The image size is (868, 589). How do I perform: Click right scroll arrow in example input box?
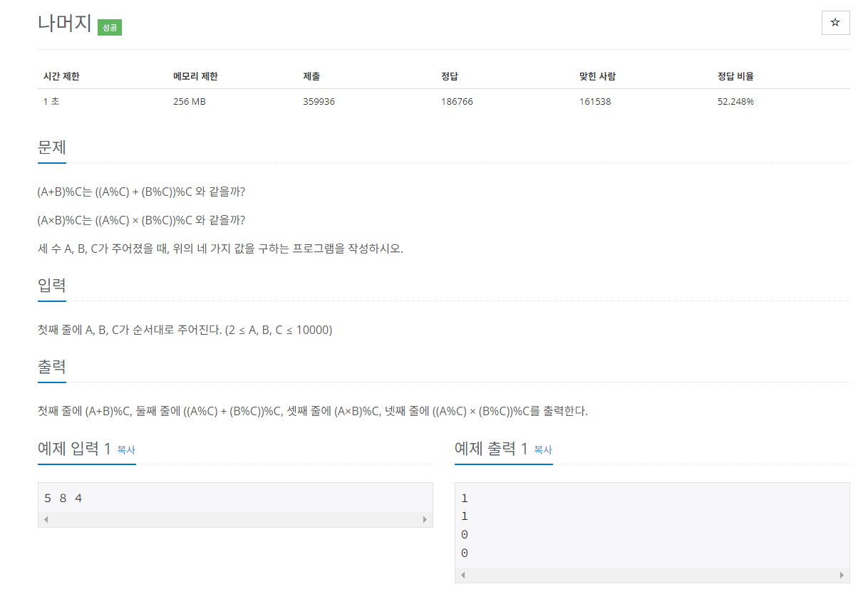tap(425, 520)
